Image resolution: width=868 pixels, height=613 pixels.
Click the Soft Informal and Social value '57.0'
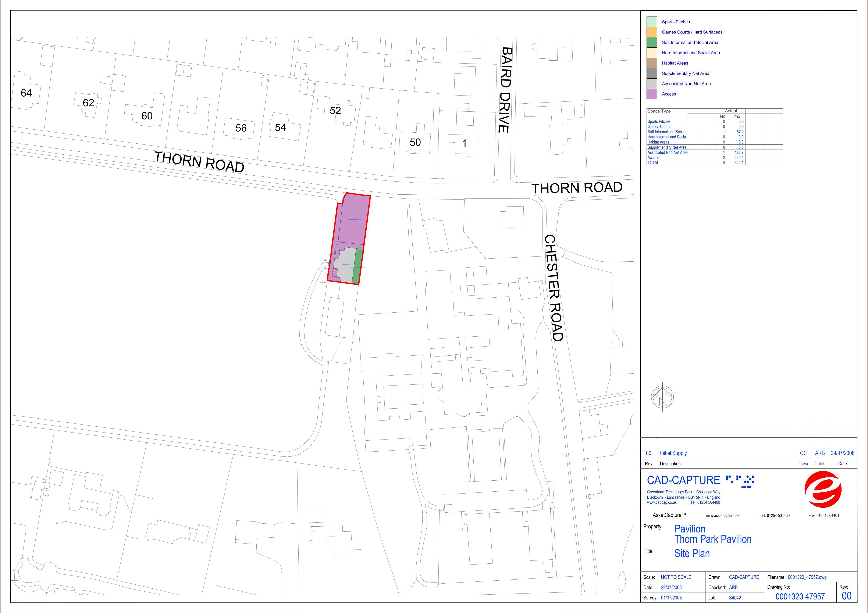(740, 132)
